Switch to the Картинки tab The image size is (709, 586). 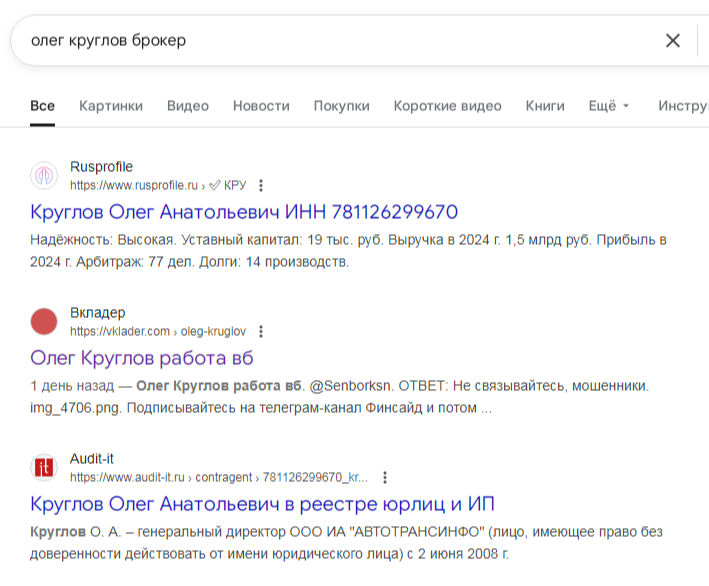point(111,106)
